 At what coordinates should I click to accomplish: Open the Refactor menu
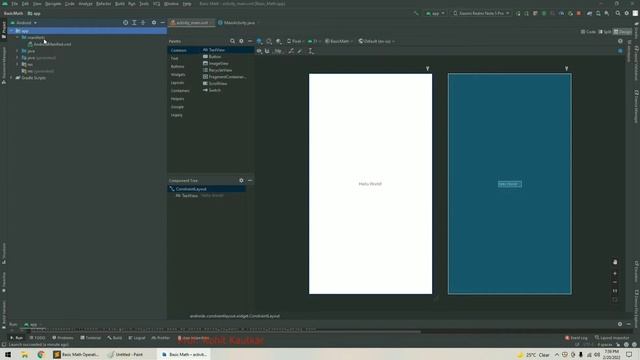tap(103, 4)
